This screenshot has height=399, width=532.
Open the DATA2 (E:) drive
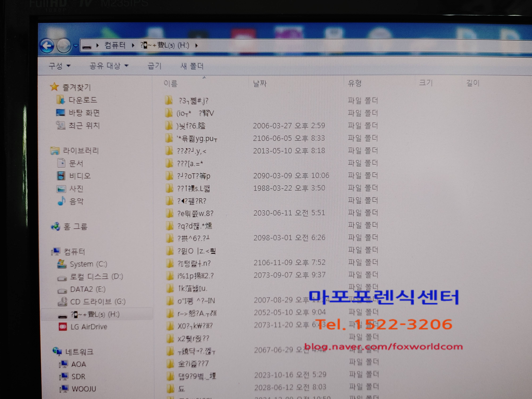pyautogui.click(x=88, y=289)
